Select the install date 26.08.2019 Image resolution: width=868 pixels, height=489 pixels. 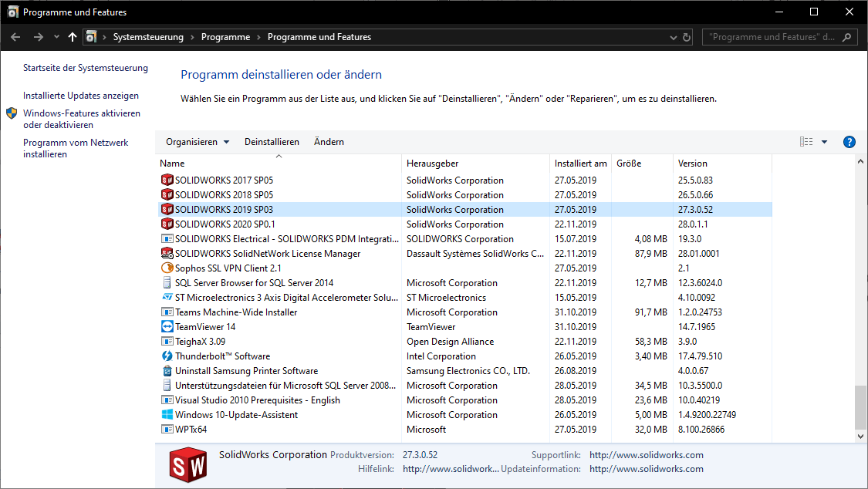point(576,371)
